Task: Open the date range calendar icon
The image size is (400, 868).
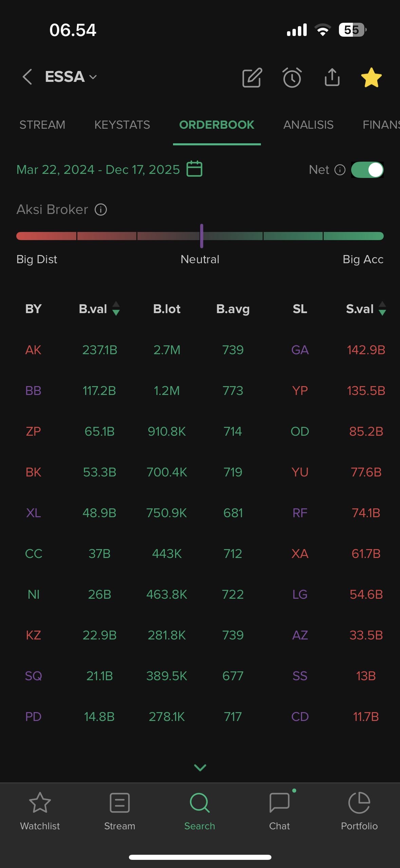Action: click(x=194, y=169)
